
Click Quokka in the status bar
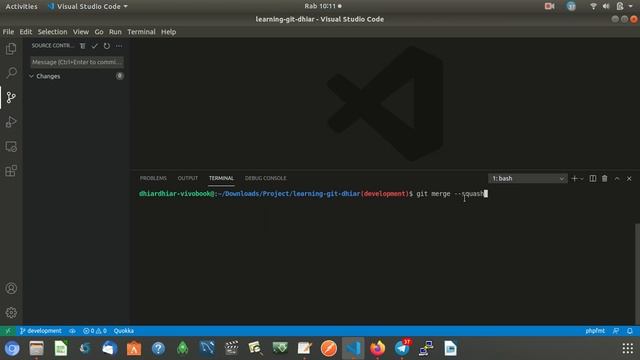(x=124, y=331)
